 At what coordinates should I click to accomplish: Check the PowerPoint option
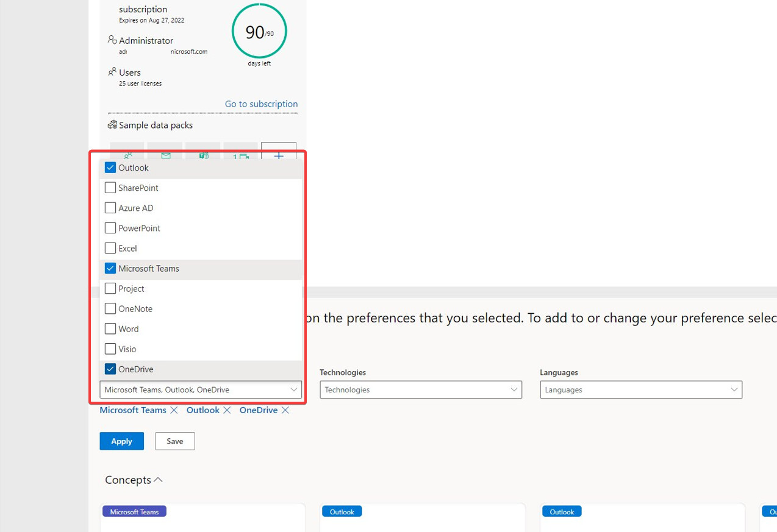pos(110,228)
